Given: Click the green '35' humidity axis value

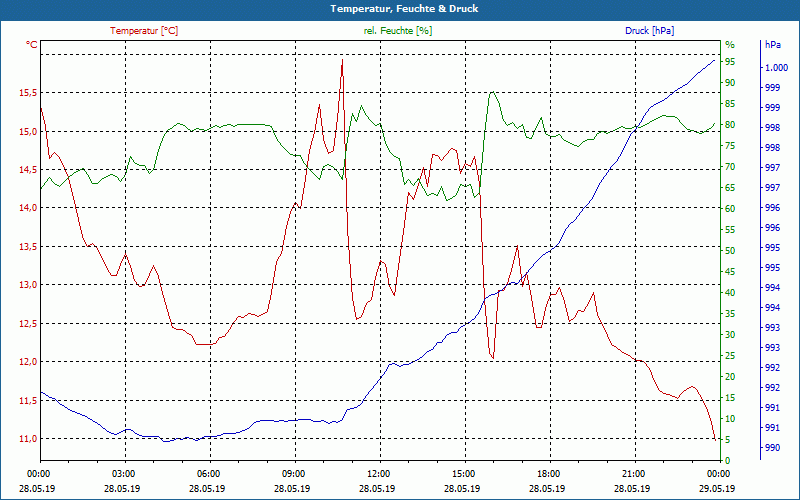Looking at the screenshot, I should click(x=730, y=314).
